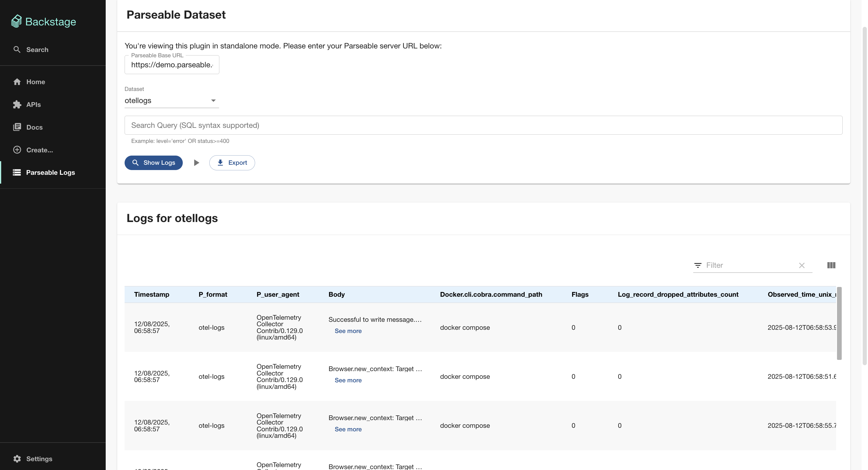Open the Docs section

pos(53,127)
